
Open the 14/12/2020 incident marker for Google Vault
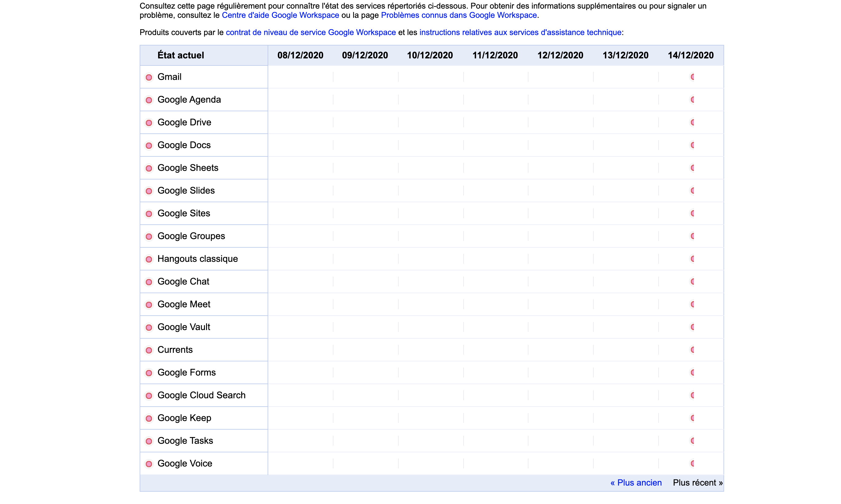(692, 327)
